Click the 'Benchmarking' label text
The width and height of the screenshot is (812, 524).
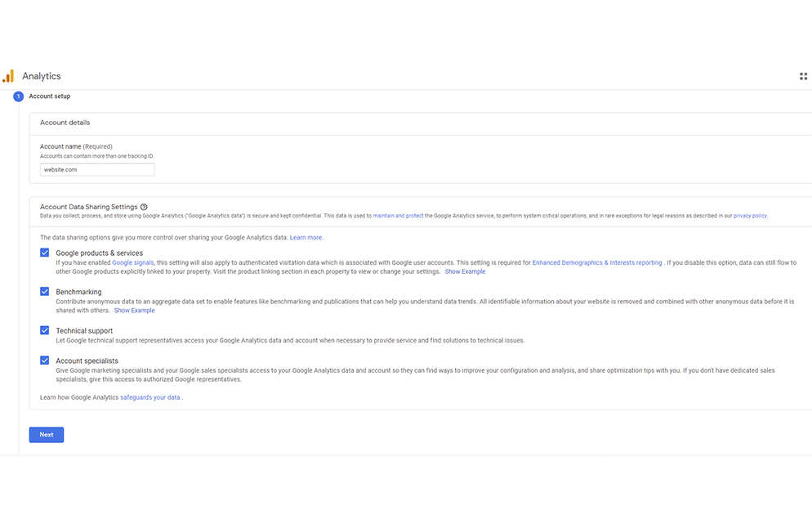click(78, 292)
